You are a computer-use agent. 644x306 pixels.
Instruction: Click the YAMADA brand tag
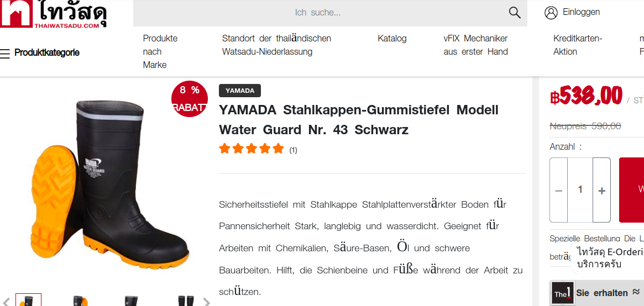click(240, 91)
